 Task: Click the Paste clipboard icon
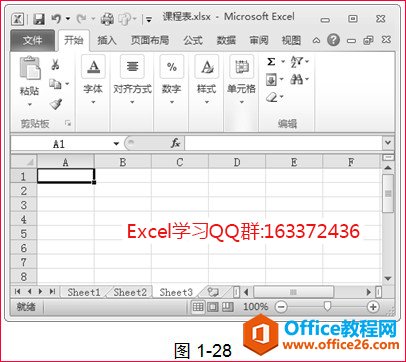[30, 68]
